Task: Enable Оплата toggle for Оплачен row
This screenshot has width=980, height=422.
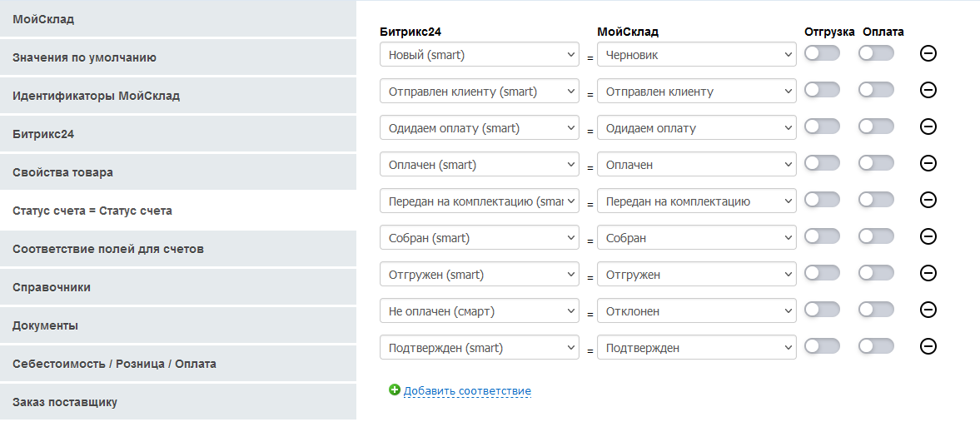Action: (x=876, y=164)
